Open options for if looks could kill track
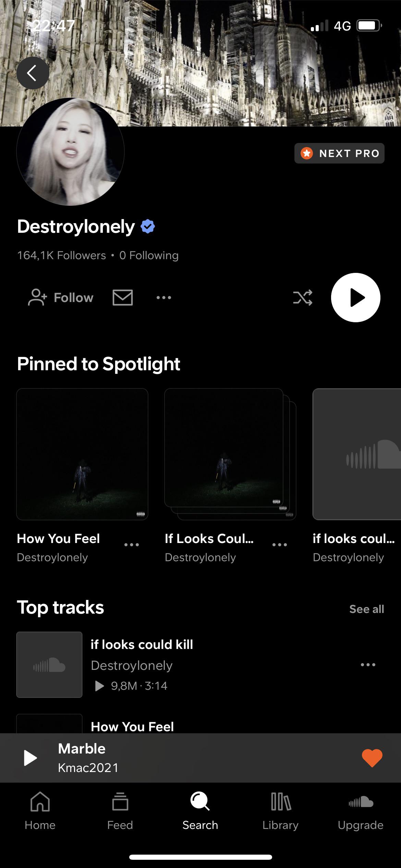Viewport: 401px width, 868px height. (x=368, y=664)
